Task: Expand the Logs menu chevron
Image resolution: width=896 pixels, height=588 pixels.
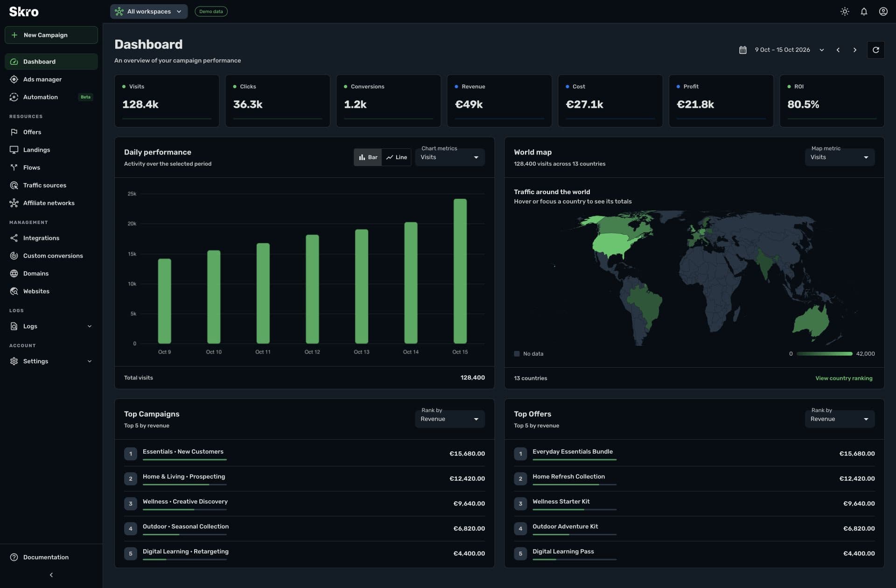Action: coord(90,326)
